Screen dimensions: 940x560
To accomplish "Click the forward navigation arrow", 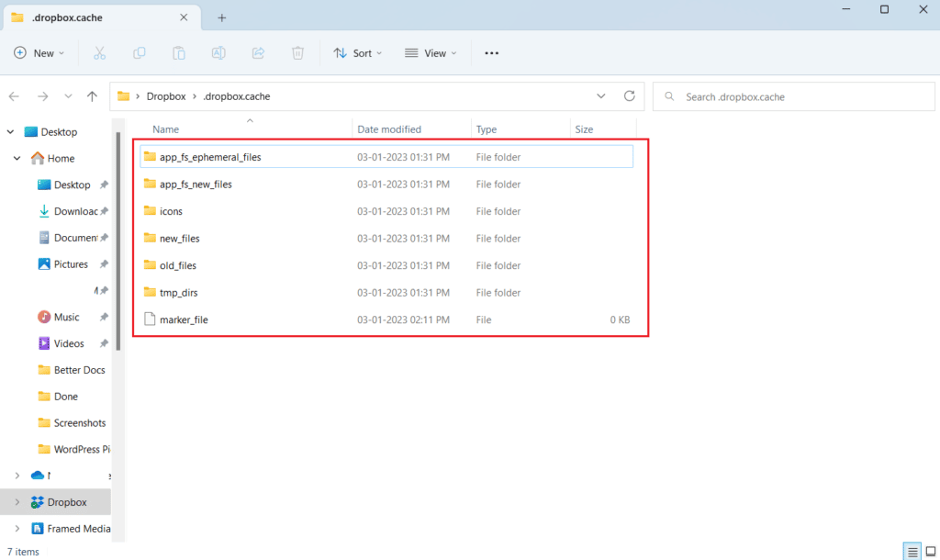I will [42, 95].
